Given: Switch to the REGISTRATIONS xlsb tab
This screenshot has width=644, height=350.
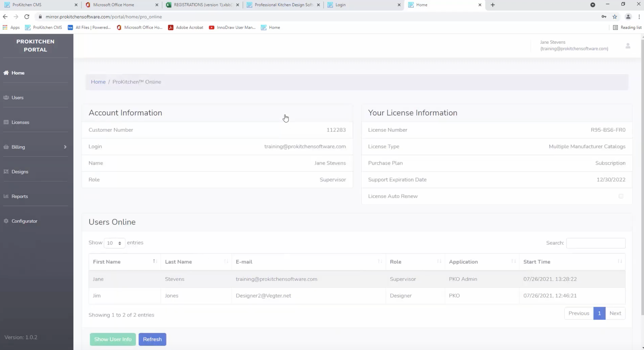Looking at the screenshot, I should click(x=202, y=5).
